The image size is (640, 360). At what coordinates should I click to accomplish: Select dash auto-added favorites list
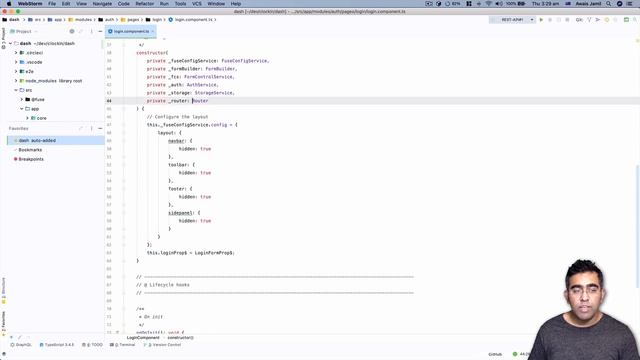56,140
